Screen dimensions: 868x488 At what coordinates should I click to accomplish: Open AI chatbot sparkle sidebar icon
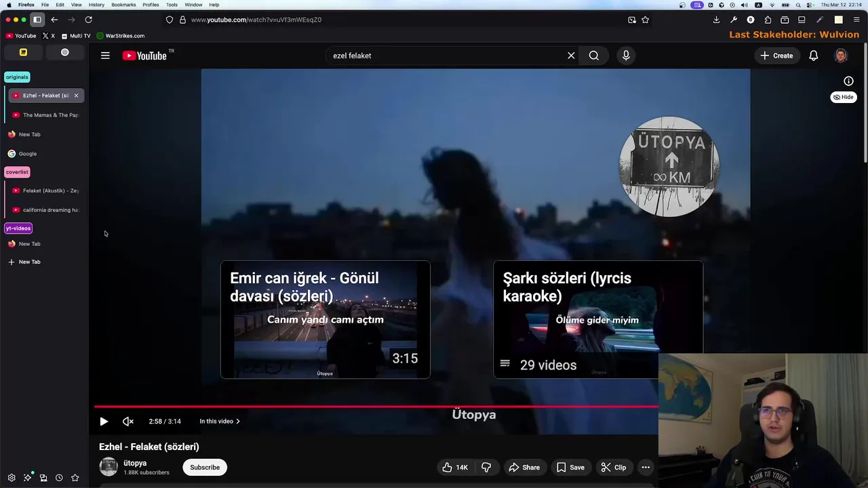(28, 478)
